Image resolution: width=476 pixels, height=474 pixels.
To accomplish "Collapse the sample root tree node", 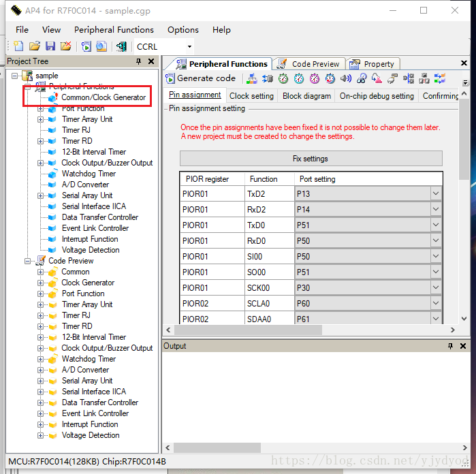I will 14,76.
